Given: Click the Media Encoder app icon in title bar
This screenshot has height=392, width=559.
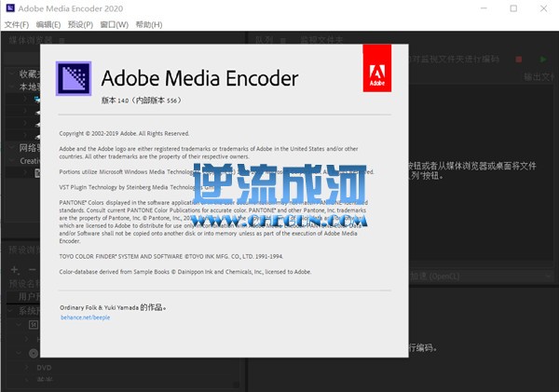Looking at the screenshot, I should coord(10,8).
